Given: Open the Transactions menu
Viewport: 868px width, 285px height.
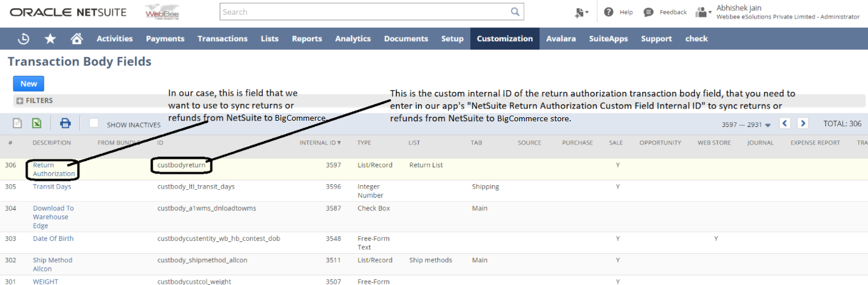Looking at the screenshot, I should pos(222,39).
